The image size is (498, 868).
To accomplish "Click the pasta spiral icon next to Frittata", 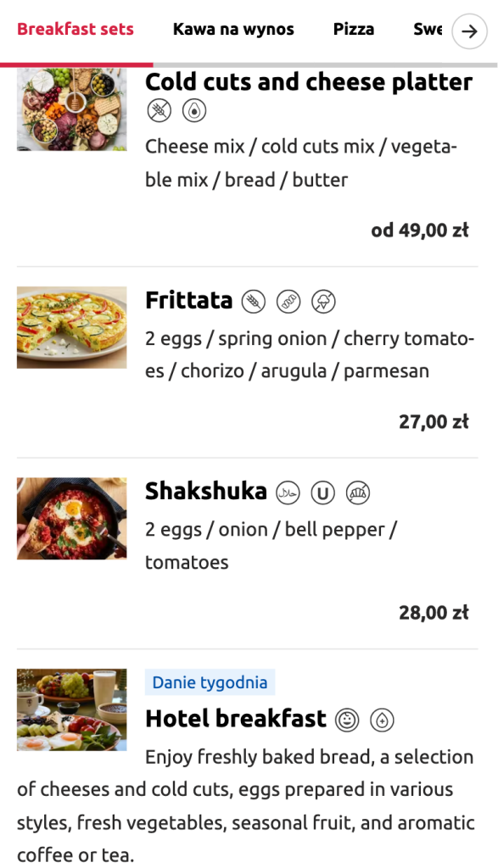I will click(287, 301).
